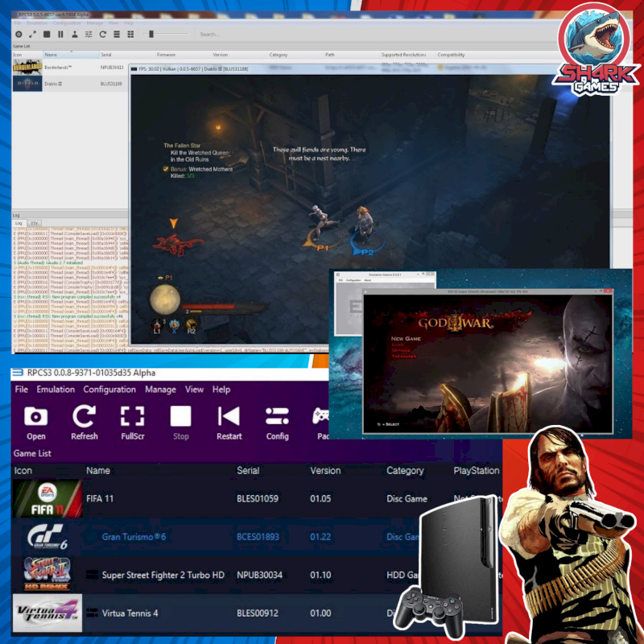Open the File menu in the light RPCS3 window

(18, 23)
